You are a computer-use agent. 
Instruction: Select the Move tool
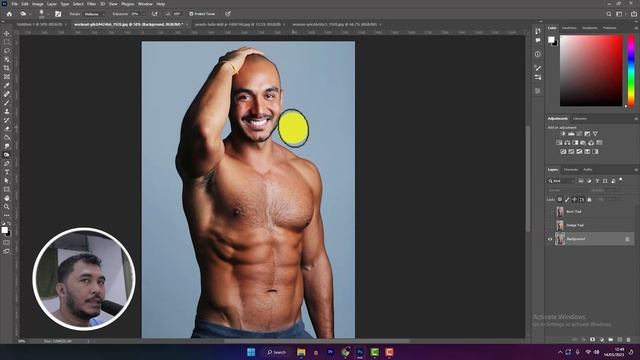click(7, 33)
